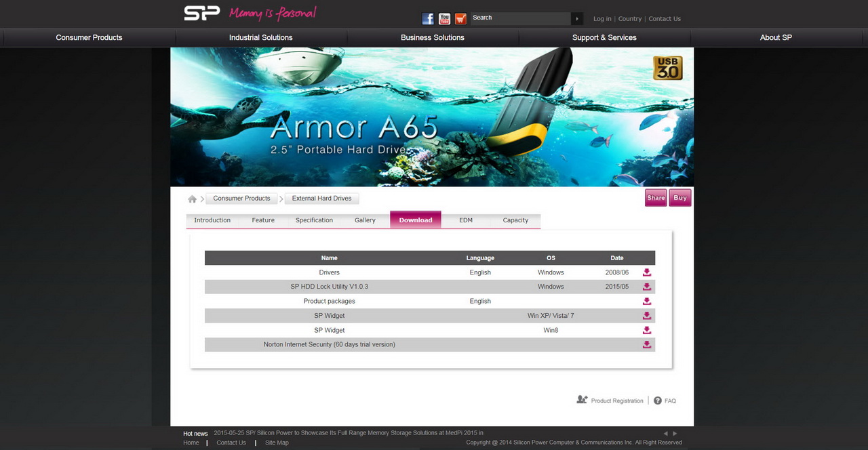868x450 pixels.
Task: Click the USB 3.0 badge
Action: click(668, 68)
